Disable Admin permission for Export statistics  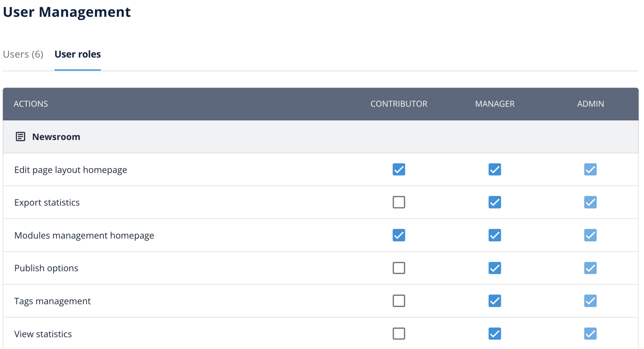tap(590, 202)
